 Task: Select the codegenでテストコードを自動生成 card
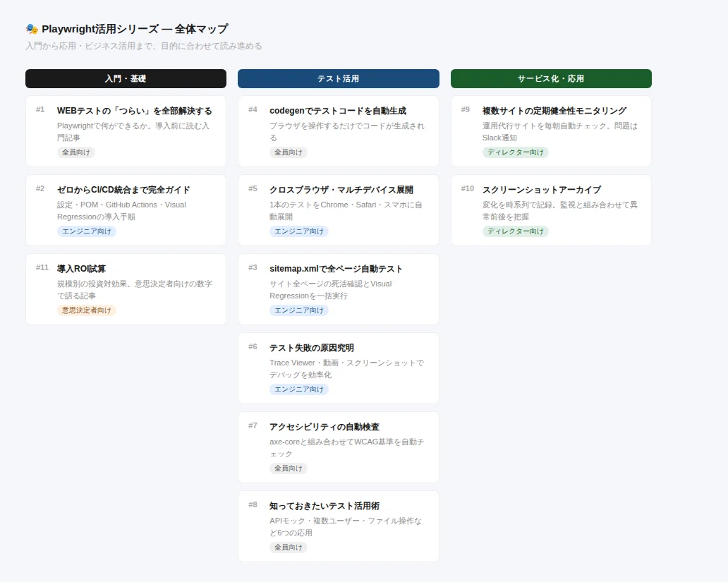click(339, 131)
